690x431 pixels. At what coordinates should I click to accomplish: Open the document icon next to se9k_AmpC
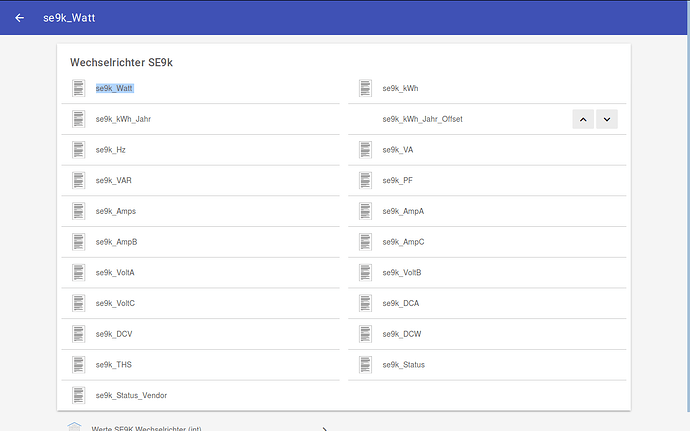tap(365, 242)
